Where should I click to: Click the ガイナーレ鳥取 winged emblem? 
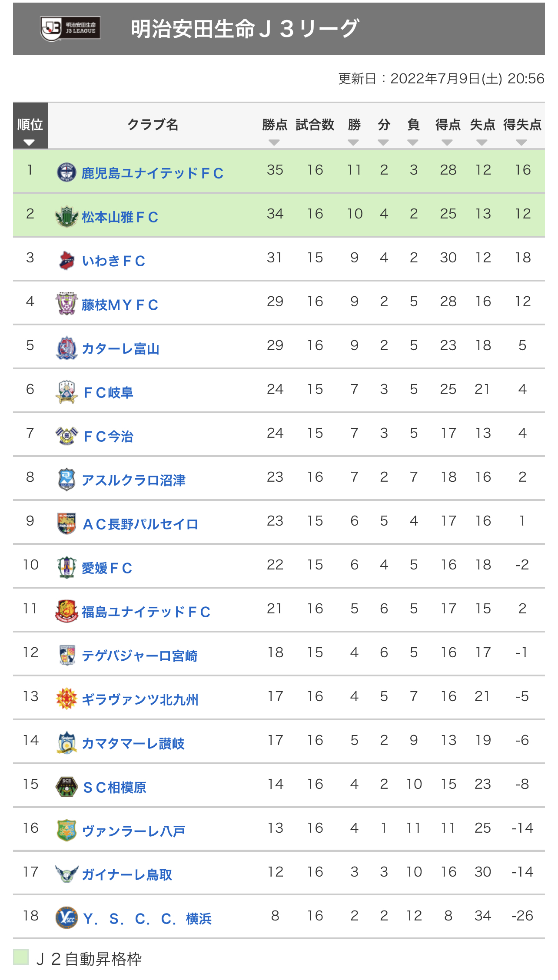coord(66,874)
